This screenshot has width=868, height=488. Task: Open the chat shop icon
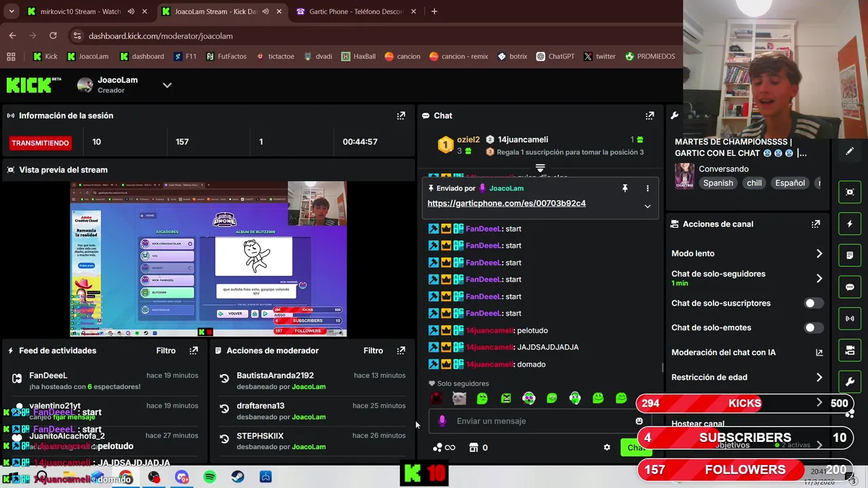coord(474,447)
